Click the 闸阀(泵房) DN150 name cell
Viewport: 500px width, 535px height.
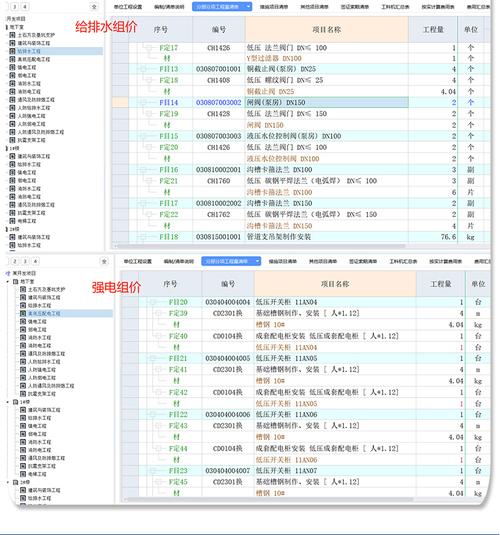pyautogui.click(x=327, y=102)
